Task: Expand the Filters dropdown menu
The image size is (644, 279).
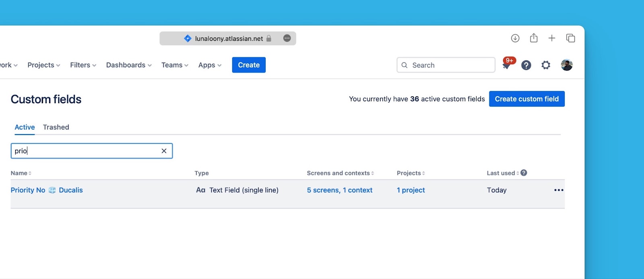Action: click(83, 65)
